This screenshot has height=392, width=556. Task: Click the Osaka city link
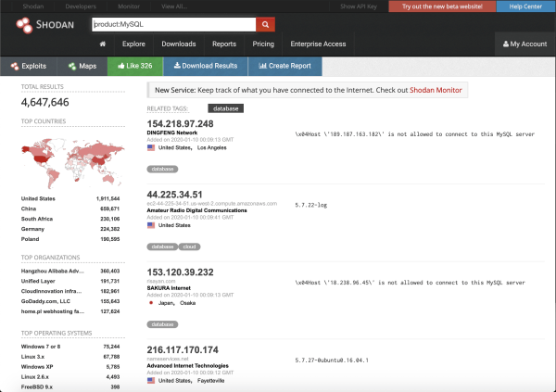[187, 303]
